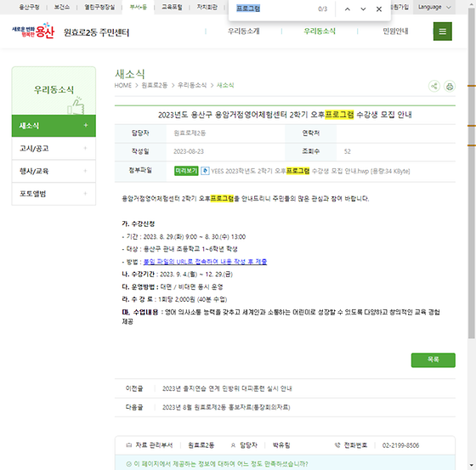Click HOME in the breadcrumb
The height and width of the screenshot is (470, 476).
click(x=123, y=85)
